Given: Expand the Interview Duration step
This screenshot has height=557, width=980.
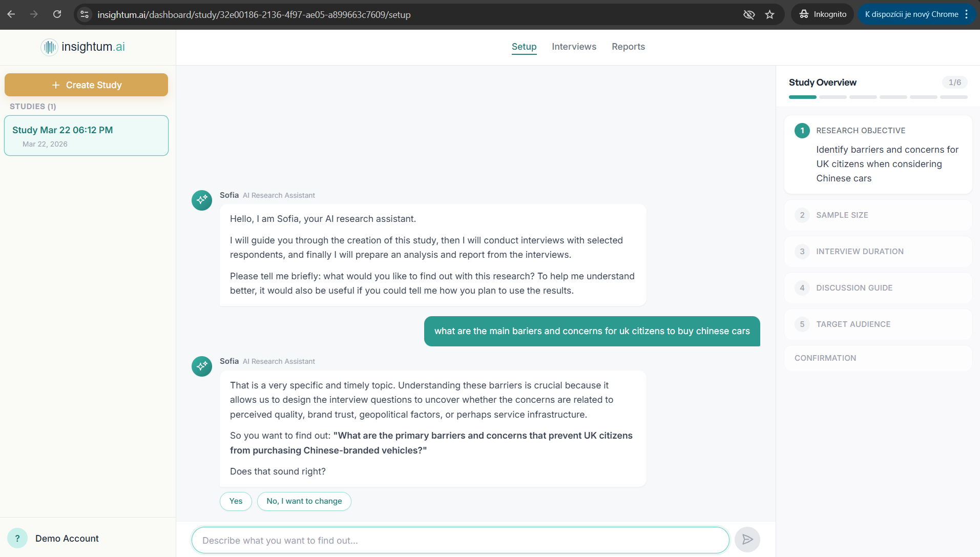Looking at the screenshot, I should point(878,252).
